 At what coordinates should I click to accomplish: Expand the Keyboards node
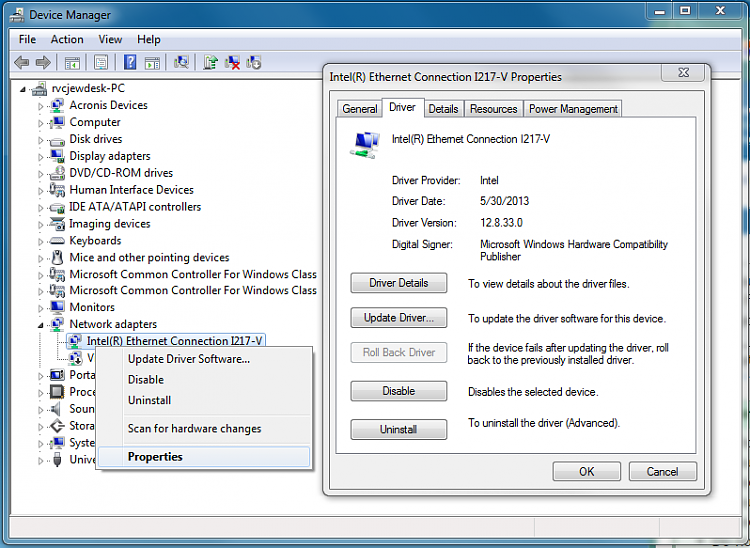coord(41,241)
